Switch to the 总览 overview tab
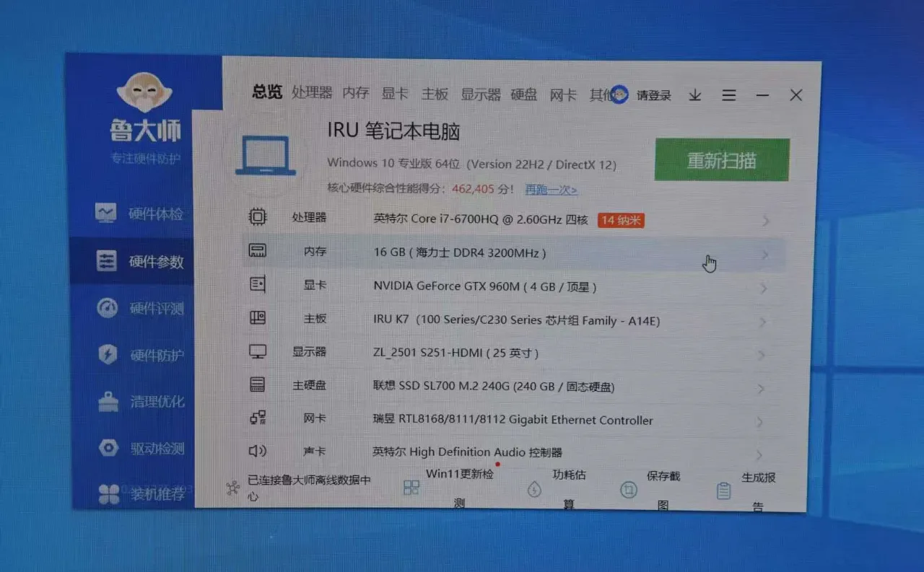Viewport: 924px width, 572px height. point(266,94)
